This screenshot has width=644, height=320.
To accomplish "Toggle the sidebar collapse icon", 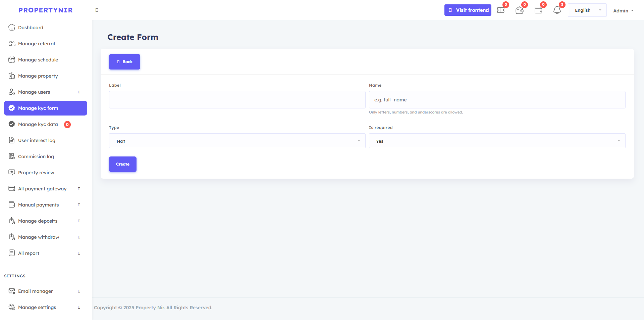I will tap(97, 10).
